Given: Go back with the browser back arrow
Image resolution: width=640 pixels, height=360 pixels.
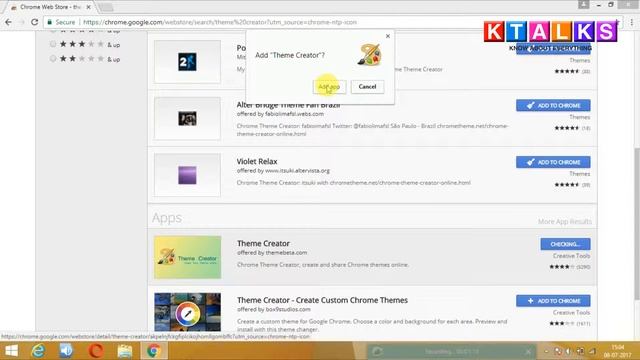Looking at the screenshot, I should [9, 22].
